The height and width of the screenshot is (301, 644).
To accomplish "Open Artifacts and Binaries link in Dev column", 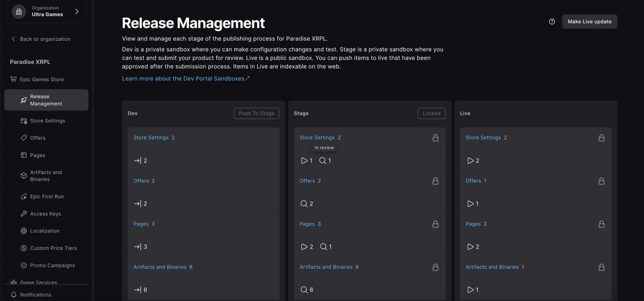I will [x=160, y=267].
